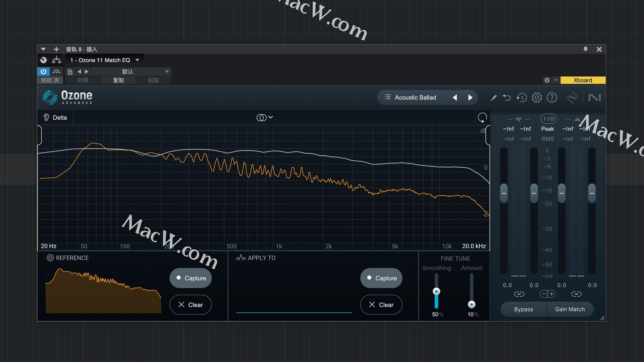
Task: Click the scribble inter-plugin icon
Action: coord(573,98)
